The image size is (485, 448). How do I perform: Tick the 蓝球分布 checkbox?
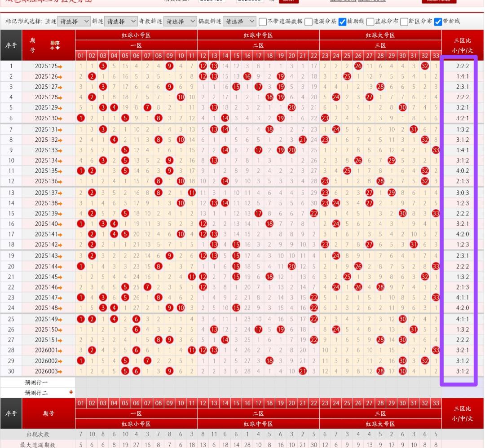pos(370,22)
